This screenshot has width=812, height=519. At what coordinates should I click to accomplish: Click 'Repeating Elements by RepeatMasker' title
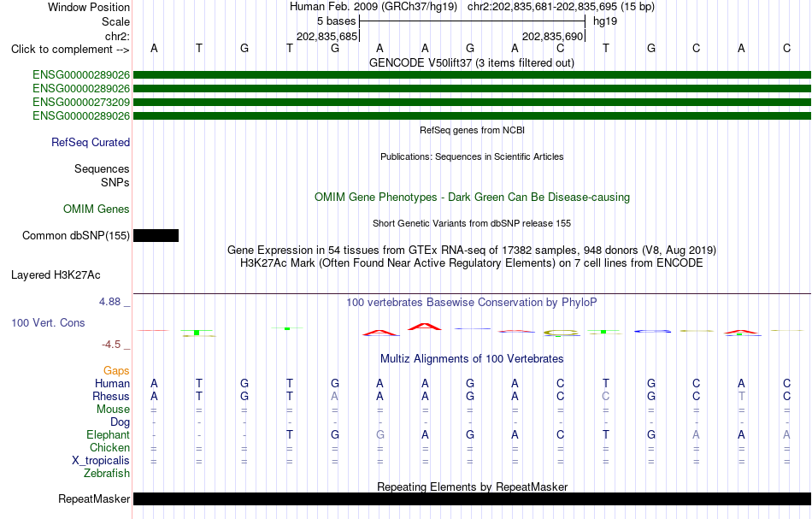(472, 487)
